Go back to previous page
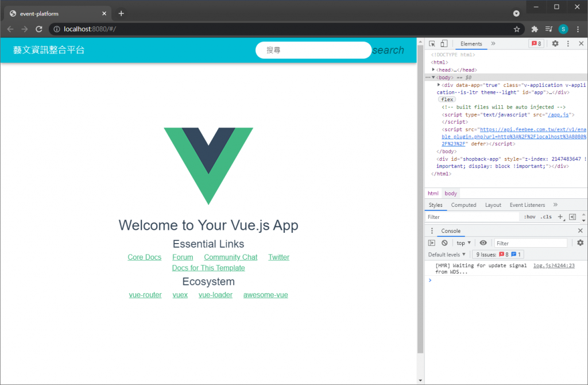The image size is (588, 385). [10, 29]
